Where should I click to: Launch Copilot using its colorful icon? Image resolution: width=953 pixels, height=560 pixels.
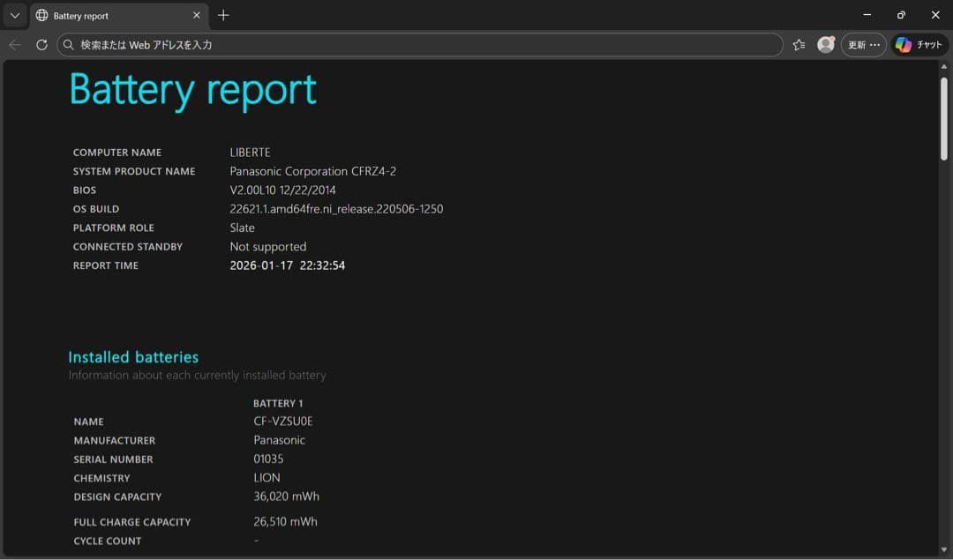(902, 44)
